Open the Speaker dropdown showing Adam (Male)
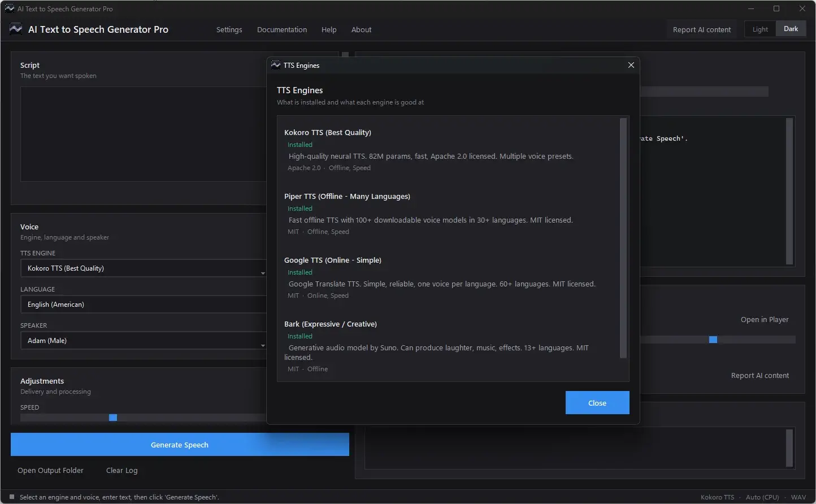 (143, 341)
